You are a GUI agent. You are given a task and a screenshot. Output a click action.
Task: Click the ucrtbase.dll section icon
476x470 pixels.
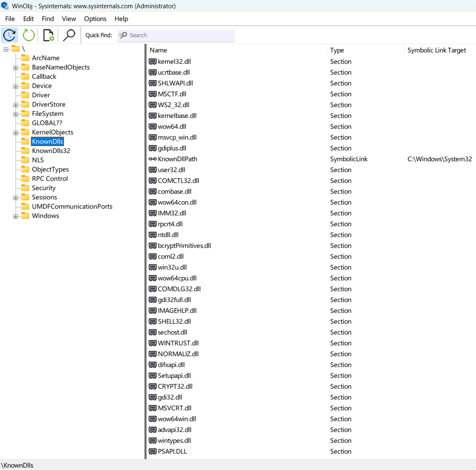point(153,73)
